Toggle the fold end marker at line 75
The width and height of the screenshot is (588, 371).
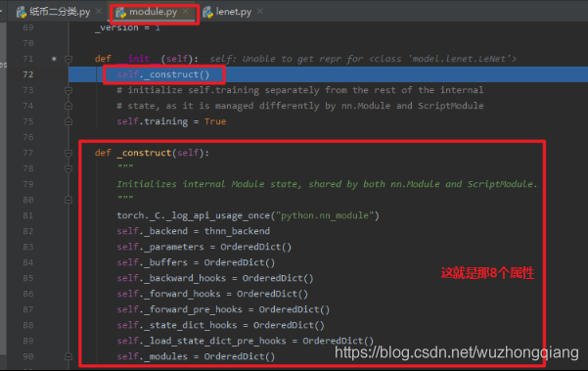tap(68, 121)
